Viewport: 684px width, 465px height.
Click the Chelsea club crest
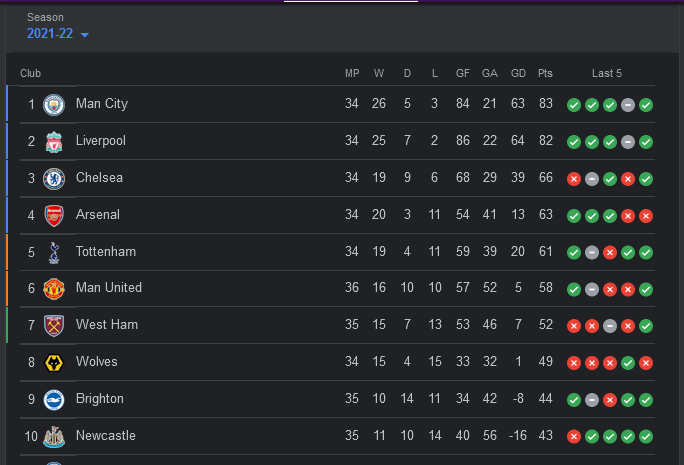click(x=54, y=179)
